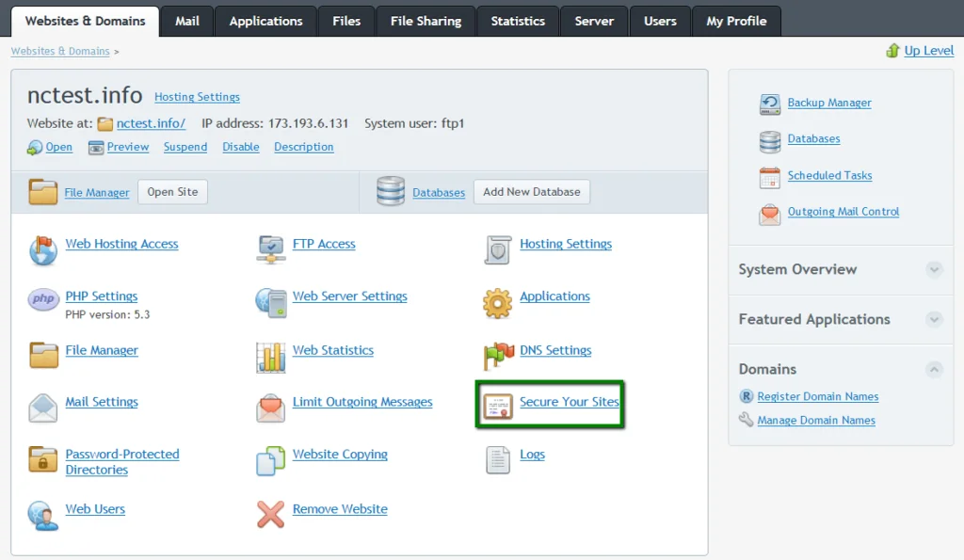964x560 pixels.
Task: Click the PHP Settings icon
Action: [x=43, y=300]
